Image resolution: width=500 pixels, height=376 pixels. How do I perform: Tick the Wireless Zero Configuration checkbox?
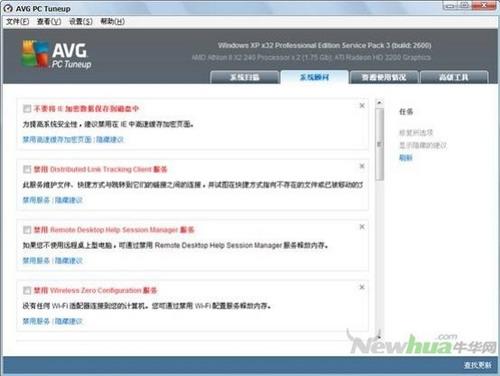coord(27,290)
